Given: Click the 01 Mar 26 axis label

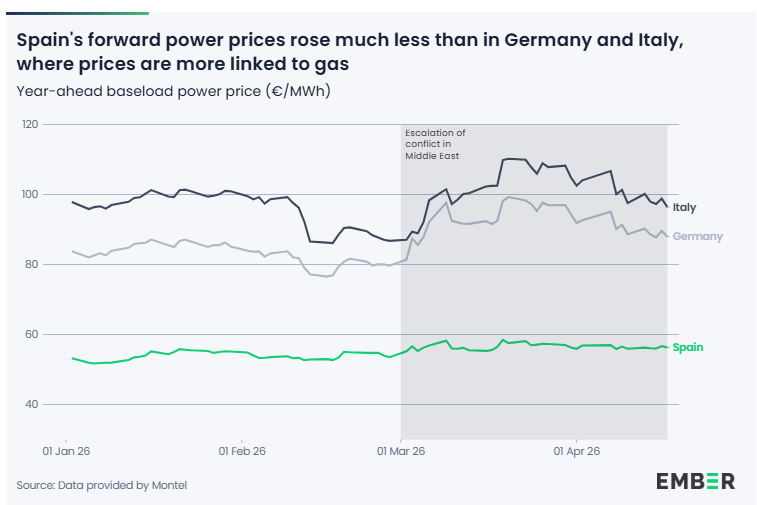Looking at the screenshot, I should coord(401,451).
